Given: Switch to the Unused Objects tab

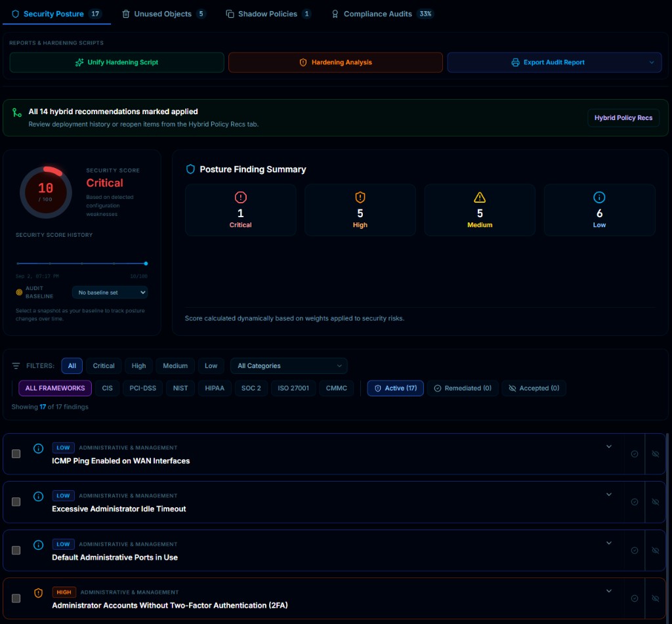Looking at the screenshot, I should (x=163, y=14).
